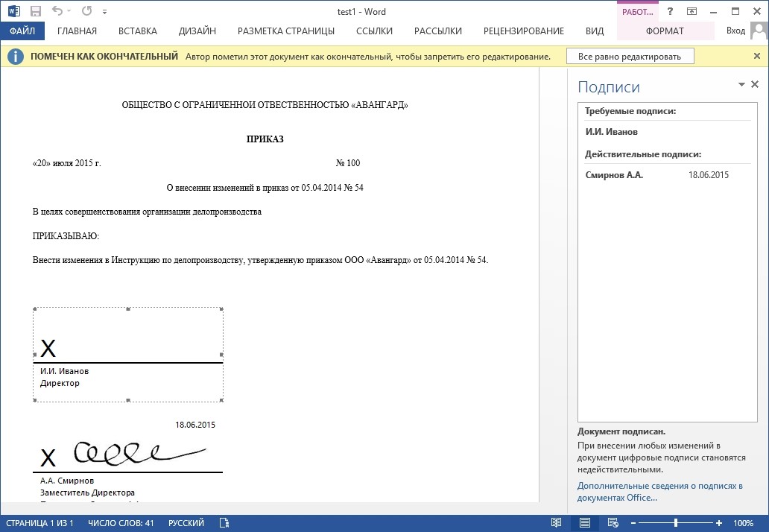Switch to the РЕЦЕНЗИРОВАНИЕ ribbon tab
769x532 pixels.
coord(523,31)
